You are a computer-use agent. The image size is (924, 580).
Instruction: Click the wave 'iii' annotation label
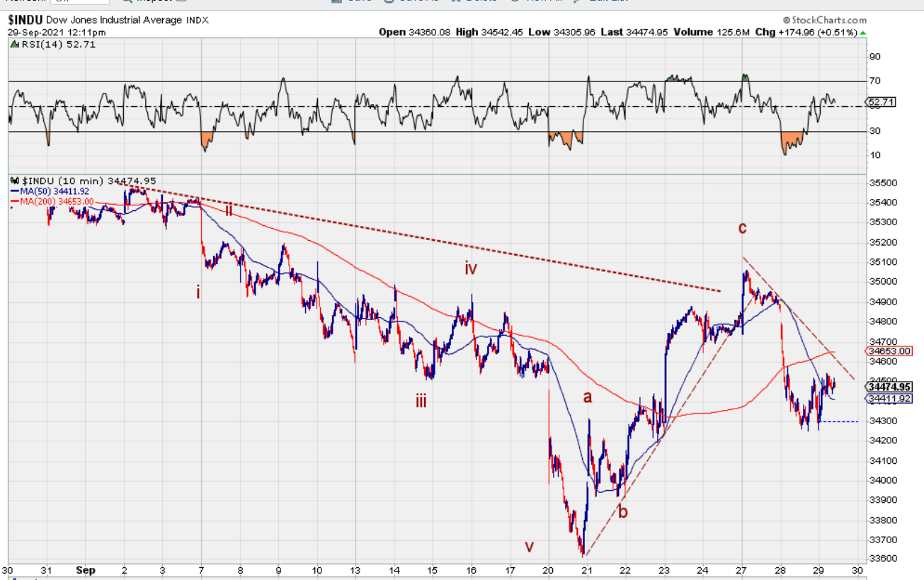pos(421,402)
